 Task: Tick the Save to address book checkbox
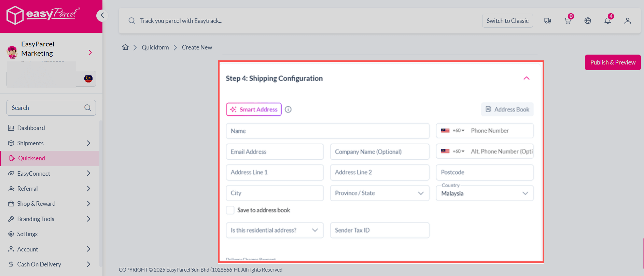click(230, 210)
